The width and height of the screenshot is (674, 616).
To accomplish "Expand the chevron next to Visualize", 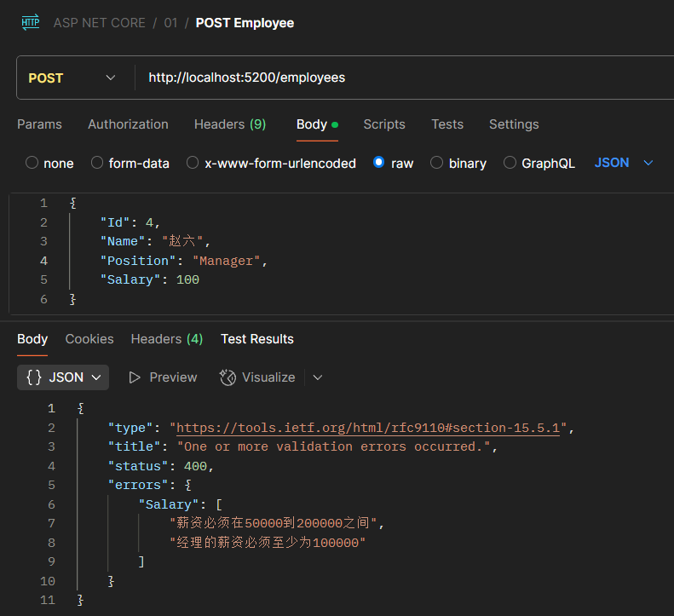I will click(318, 377).
